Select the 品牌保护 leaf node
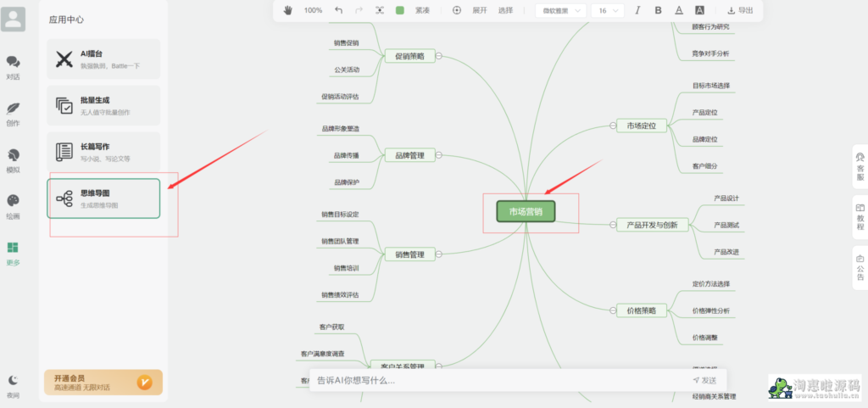868x408 pixels. pos(347,182)
